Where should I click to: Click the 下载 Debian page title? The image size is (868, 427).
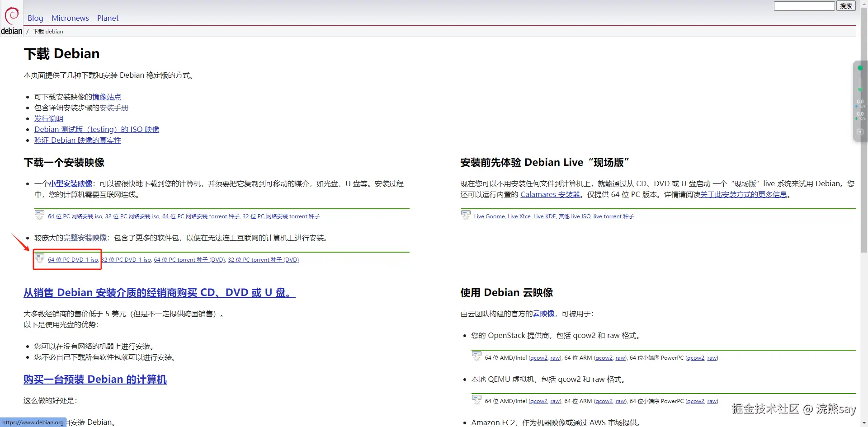(61, 54)
